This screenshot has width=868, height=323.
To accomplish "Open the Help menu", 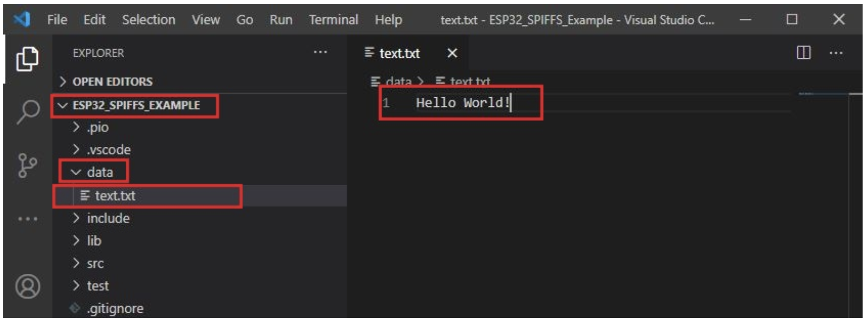I will coord(388,20).
